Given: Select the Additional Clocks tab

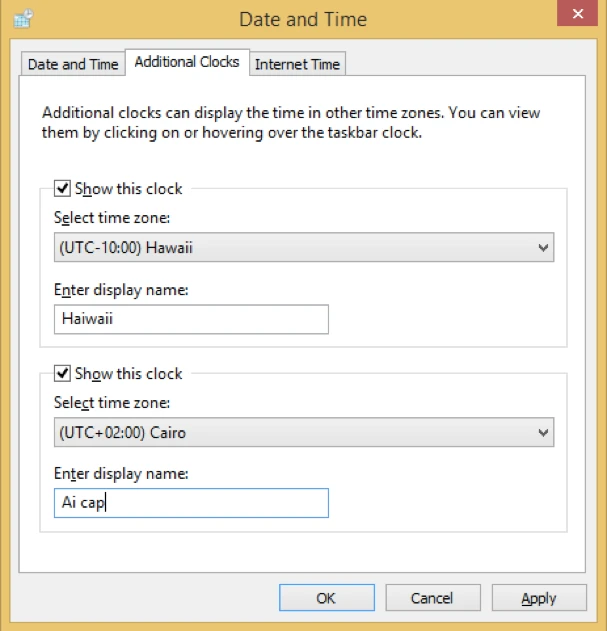Looking at the screenshot, I should pyautogui.click(x=187, y=62).
